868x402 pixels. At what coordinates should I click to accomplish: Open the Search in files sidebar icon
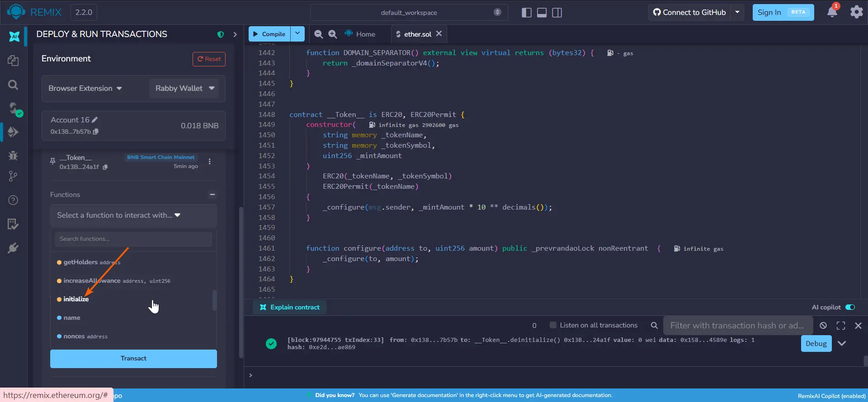[13, 85]
